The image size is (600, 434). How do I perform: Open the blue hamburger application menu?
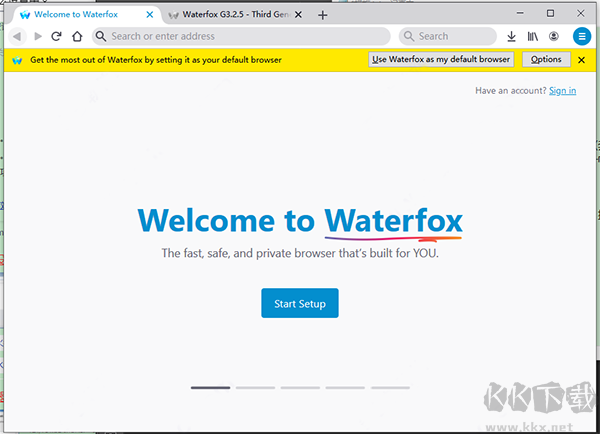[582, 36]
